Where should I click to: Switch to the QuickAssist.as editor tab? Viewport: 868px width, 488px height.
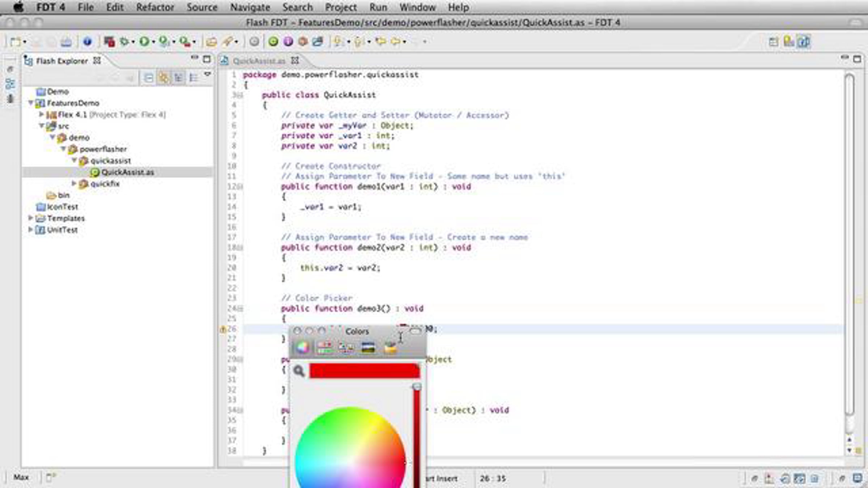259,61
